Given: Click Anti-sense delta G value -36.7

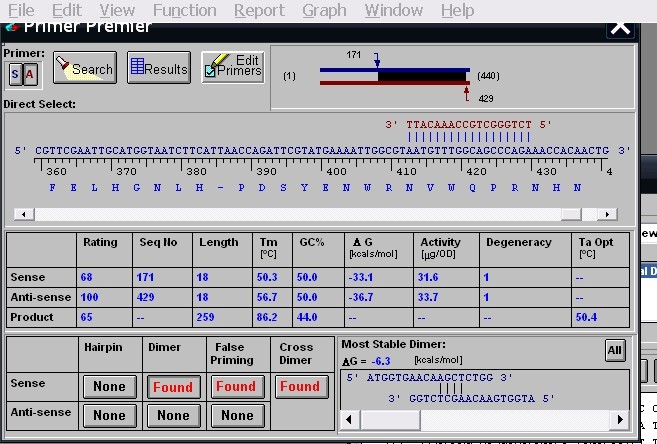Looking at the screenshot, I should click(x=361, y=297).
